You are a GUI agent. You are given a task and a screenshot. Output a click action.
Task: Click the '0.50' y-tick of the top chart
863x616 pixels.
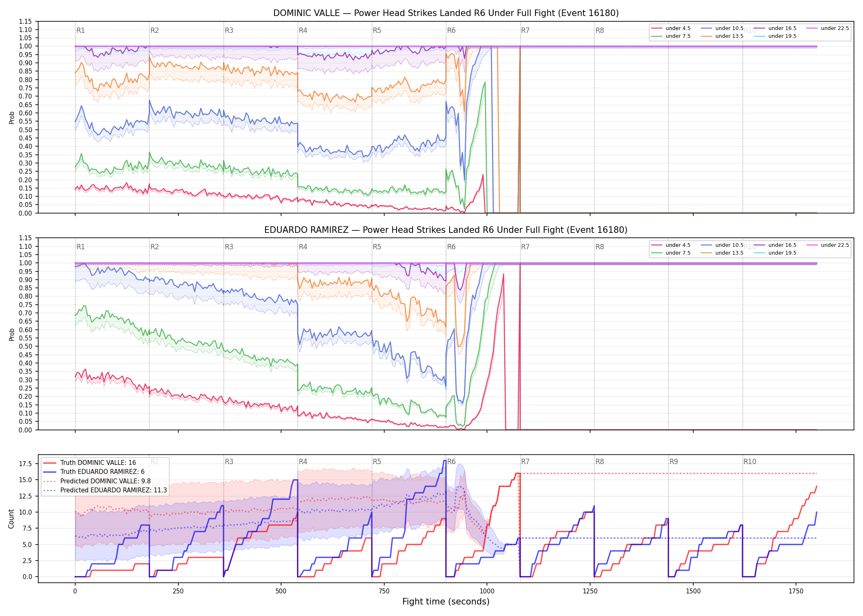(25, 130)
